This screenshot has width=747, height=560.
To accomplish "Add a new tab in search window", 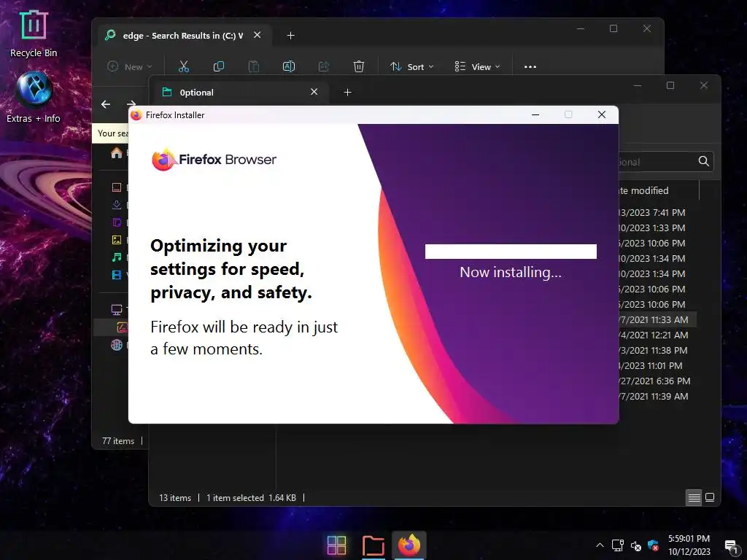I will (x=290, y=35).
